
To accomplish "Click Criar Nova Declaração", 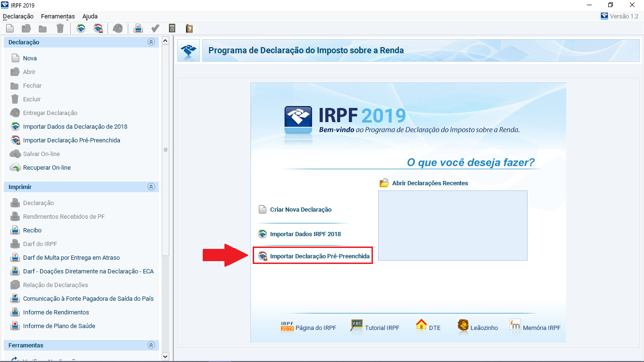I will coord(300,210).
